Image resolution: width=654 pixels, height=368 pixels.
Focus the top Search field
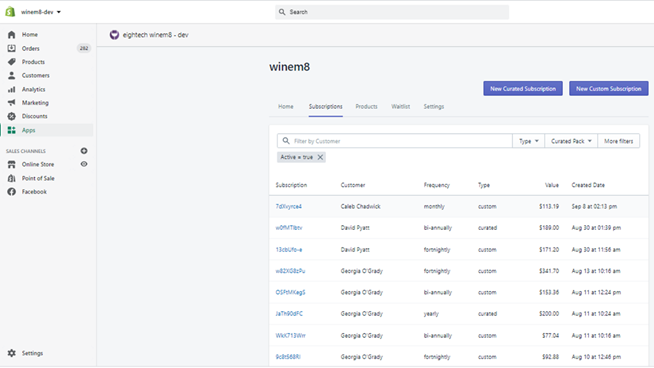(392, 12)
